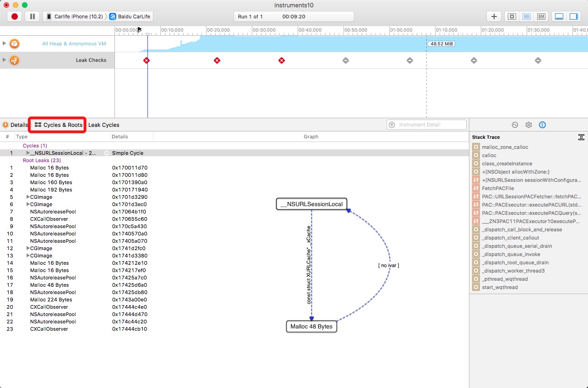Image resolution: width=588 pixels, height=388 pixels.
Task: Open Display Settings gear in inspector
Action: click(x=528, y=125)
